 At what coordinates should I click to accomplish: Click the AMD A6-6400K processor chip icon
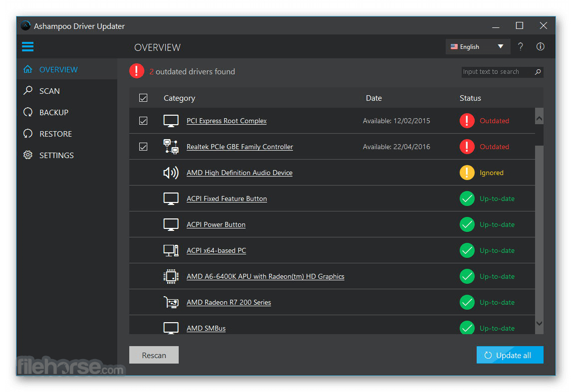(171, 276)
